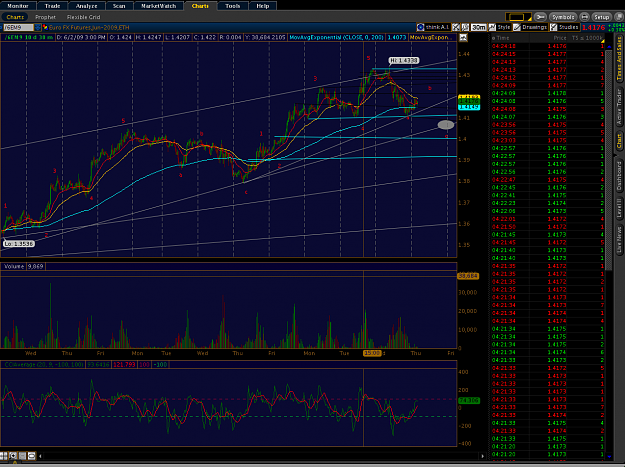This screenshot has width=625, height=467.
Task: Click the right scroll arrow of the chart scrollbar
Action: [483, 456]
